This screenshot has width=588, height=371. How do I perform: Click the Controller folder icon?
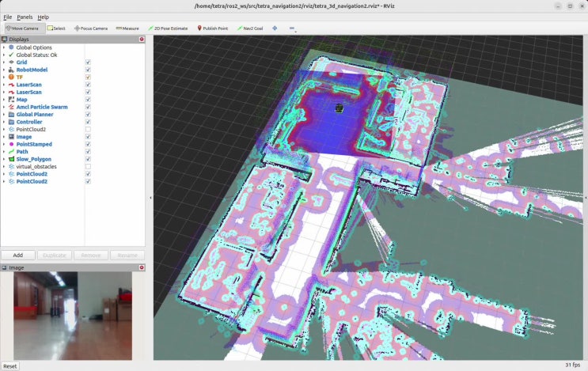pyautogui.click(x=11, y=122)
